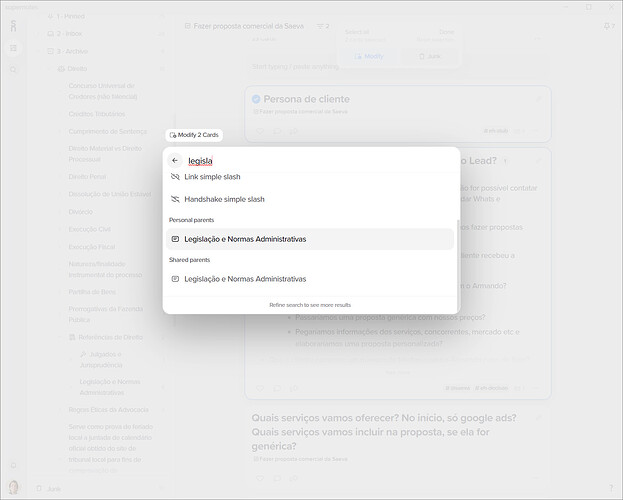Click the Supernotes logo in left rail
Image resolution: width=623 pixels, height=500 pixels.
(14, 26)
